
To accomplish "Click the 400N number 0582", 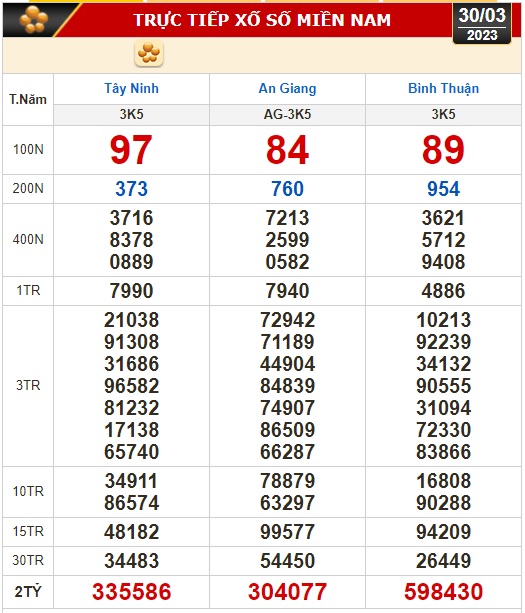I will (x=287, y=262).
